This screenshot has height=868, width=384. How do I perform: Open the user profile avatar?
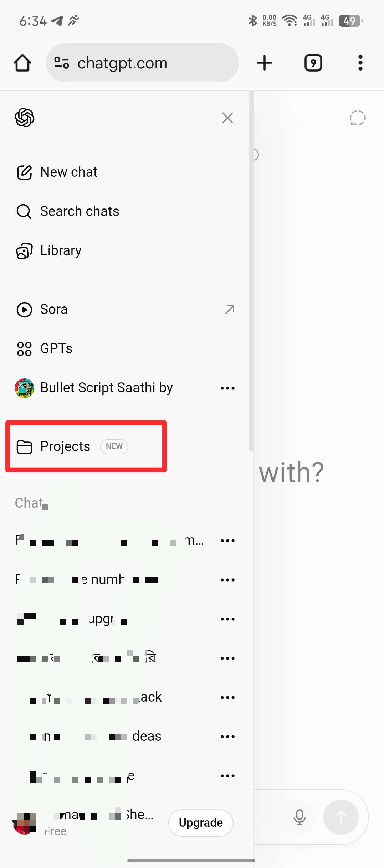tap(24, 823)
